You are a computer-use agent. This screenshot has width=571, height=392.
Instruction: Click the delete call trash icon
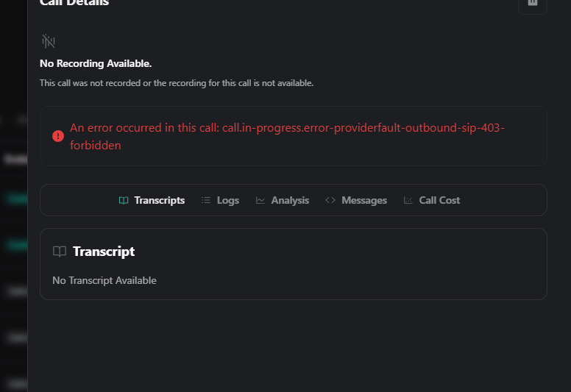tap(533, 3)
